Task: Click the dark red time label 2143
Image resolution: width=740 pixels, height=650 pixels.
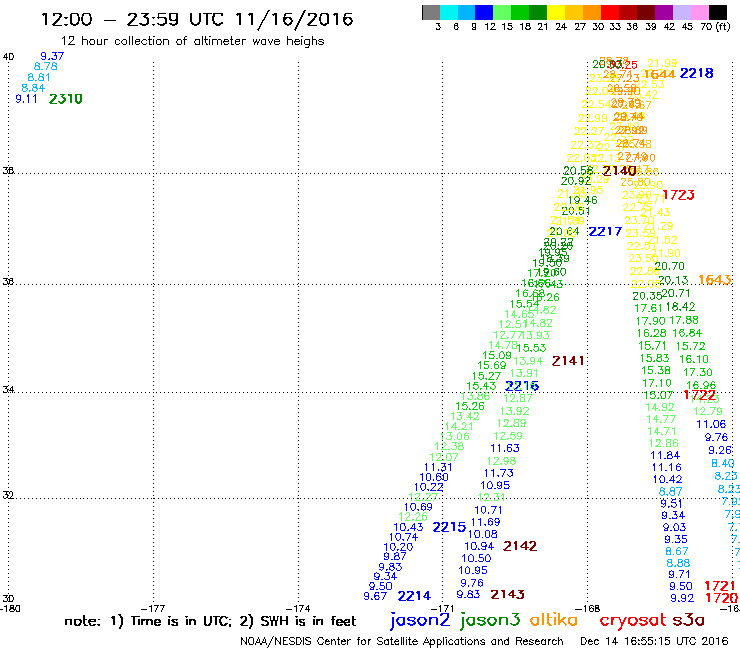Action: click(x=507, y=594)
